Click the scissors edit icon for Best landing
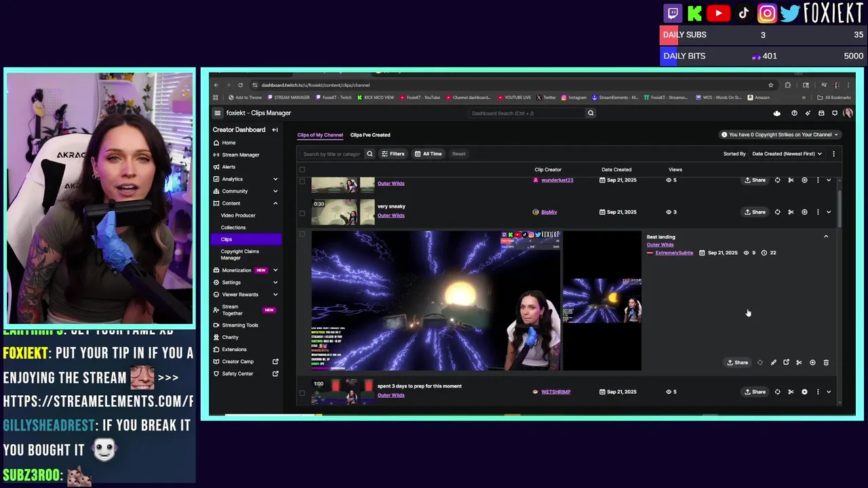The width and height of the screenshot is (868, 488). coord(799,363)
